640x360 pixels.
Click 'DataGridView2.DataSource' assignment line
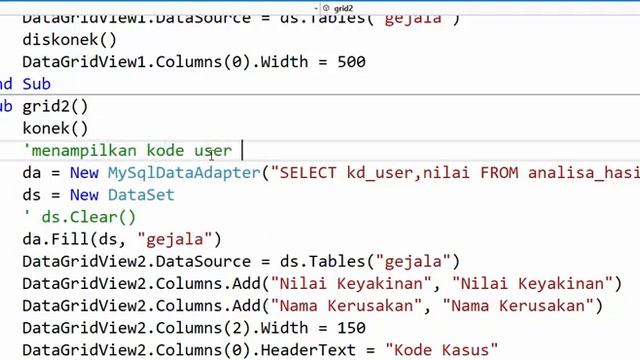pos(241,261)
